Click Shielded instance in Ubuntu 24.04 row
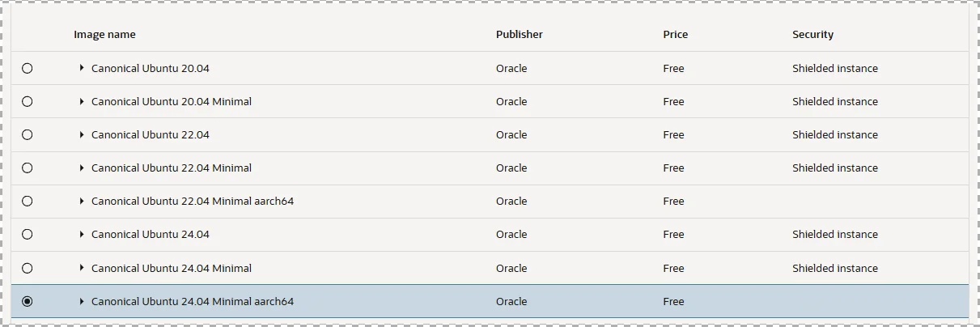 (x=835, y=235)
